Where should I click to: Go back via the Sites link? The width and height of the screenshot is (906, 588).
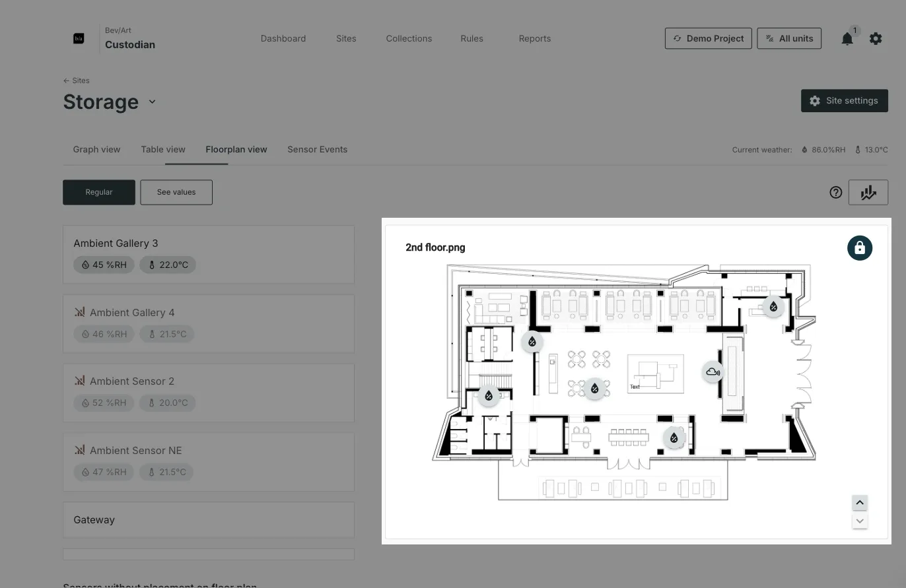77,81
